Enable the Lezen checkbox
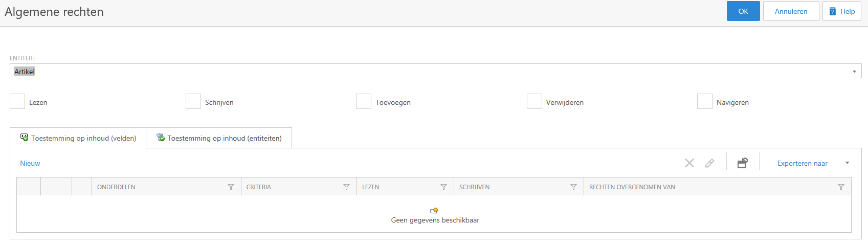This screenshot has height=245, width=868. click(17, 101)
